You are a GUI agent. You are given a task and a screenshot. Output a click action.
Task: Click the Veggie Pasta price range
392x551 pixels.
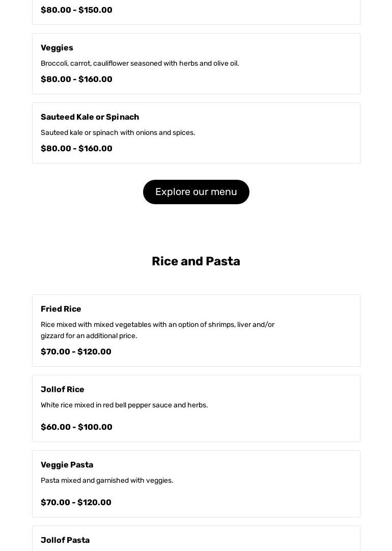(x=76, y=503)
